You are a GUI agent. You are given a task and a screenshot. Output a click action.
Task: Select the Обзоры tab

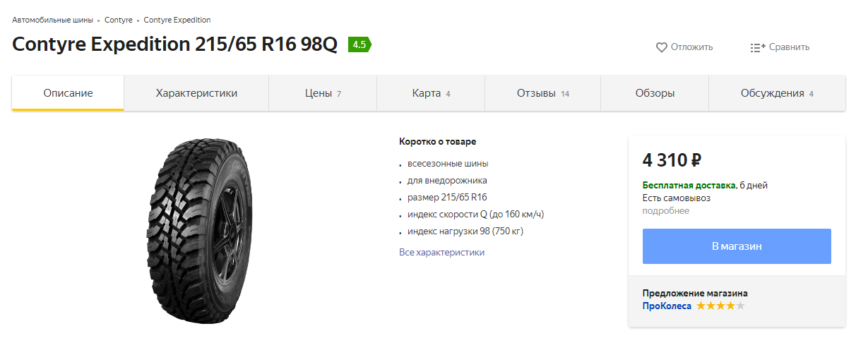[x=655, y=93]
